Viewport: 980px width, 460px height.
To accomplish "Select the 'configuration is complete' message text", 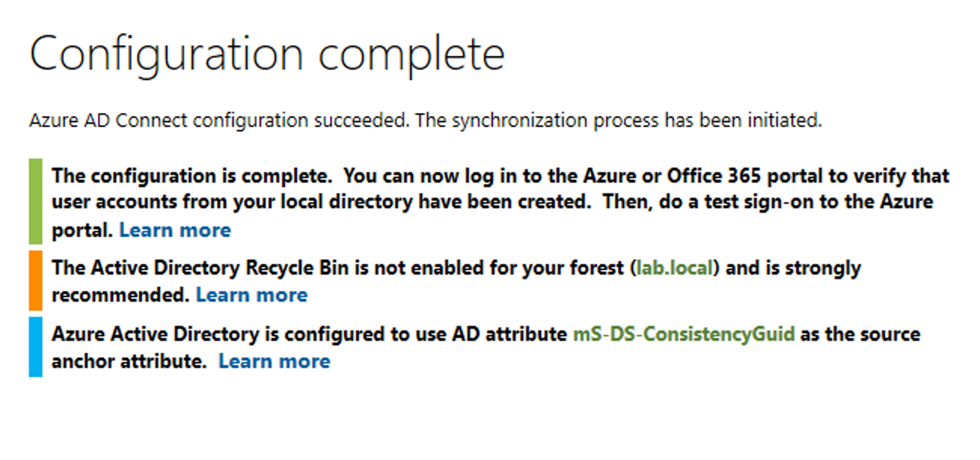I will (x=501, y=202).
